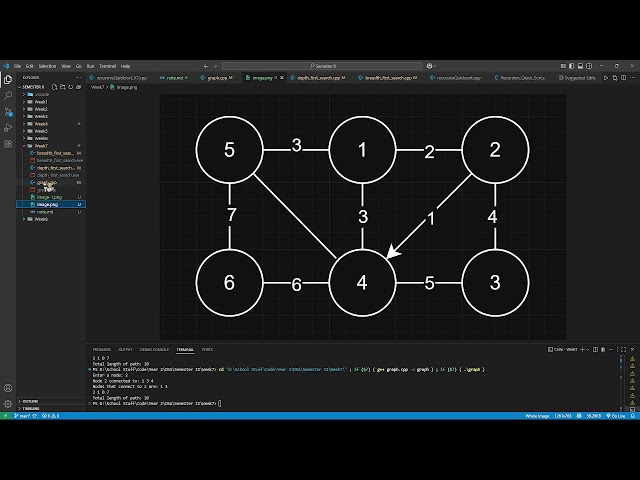
Task: Open the Accounts menu icon
Action: click(x=8, y=388)
